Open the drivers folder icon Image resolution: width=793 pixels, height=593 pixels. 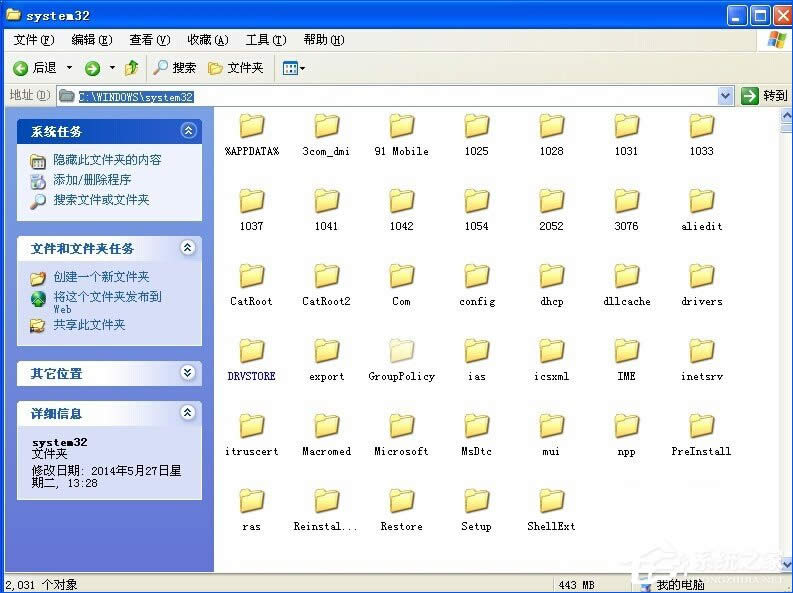coord(701,276)
